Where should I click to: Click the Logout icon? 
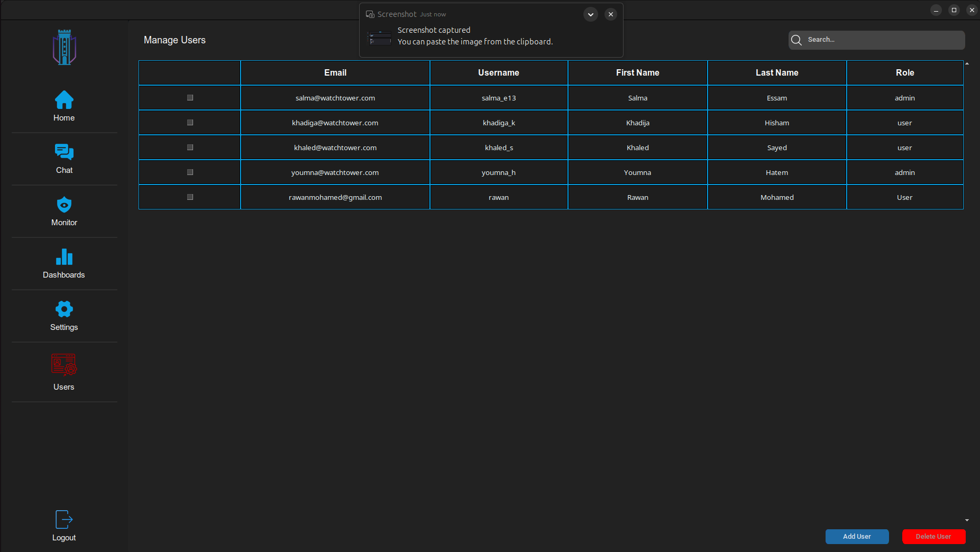tap(64, 519)
